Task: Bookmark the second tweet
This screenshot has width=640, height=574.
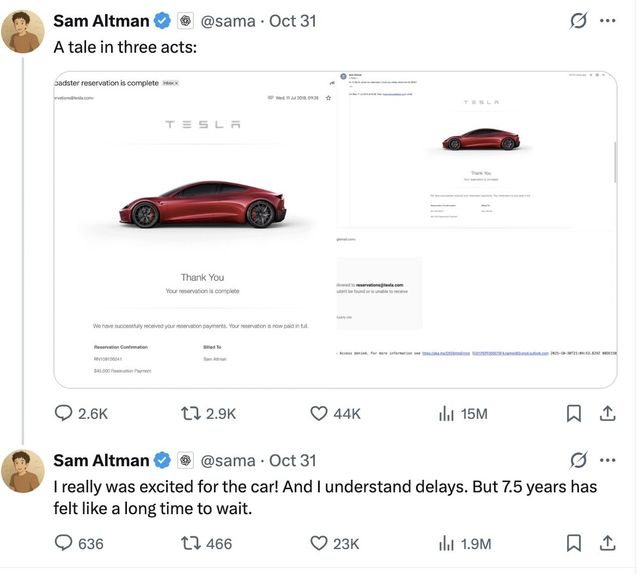Action: [574, 543]
